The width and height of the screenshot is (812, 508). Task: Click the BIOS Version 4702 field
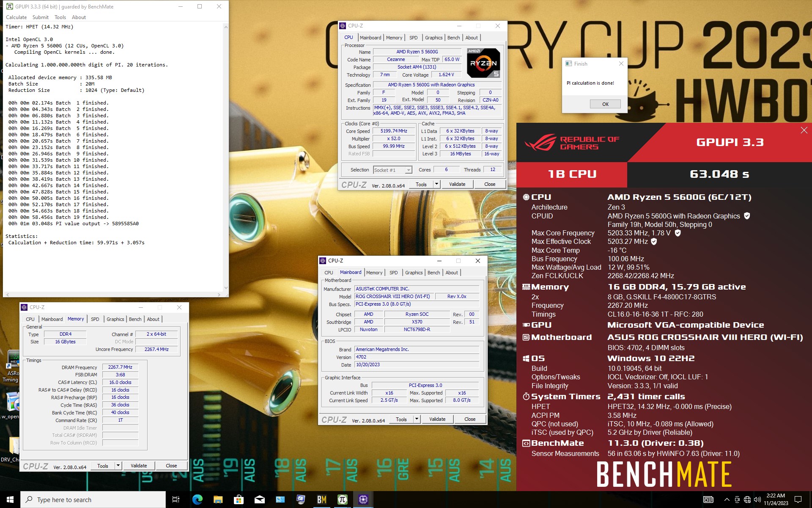pyautogui.click(x=417, y=357)
